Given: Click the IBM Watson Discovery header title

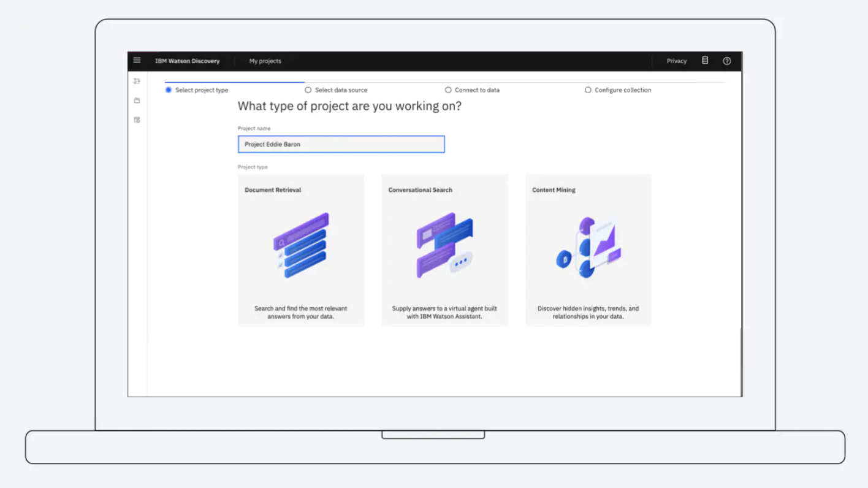Looking at the screenshot, I should [188, 61].
